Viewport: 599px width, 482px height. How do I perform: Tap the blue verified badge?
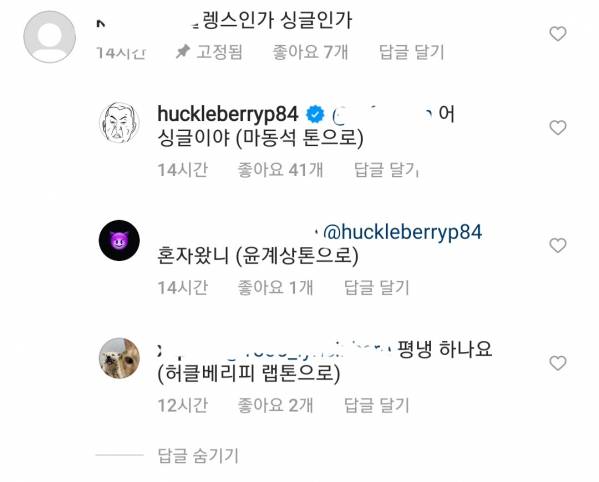pyautogui.click(x=315, y=115)
